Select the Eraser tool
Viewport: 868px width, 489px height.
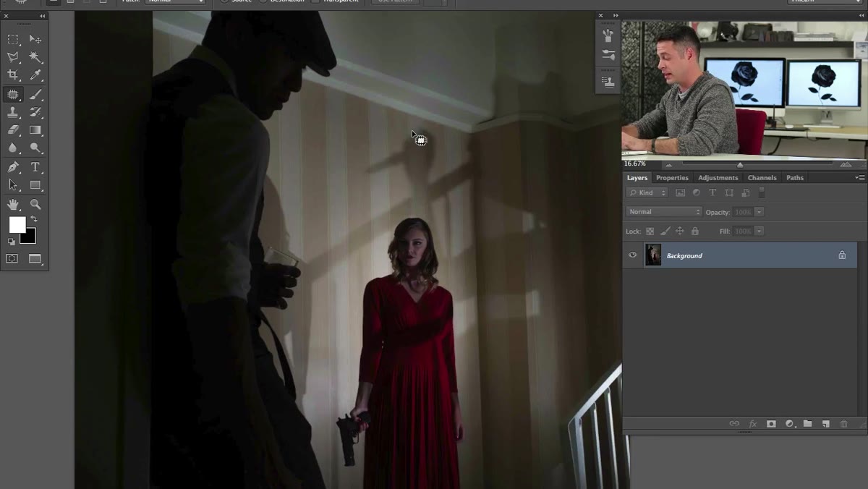pos(13,130)
